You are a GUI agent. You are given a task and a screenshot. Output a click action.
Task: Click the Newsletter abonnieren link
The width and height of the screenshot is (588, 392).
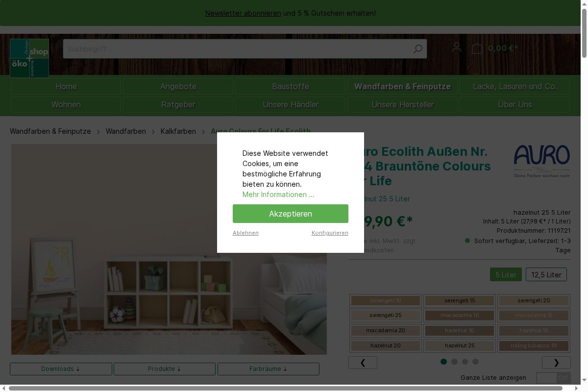point(243,13)
